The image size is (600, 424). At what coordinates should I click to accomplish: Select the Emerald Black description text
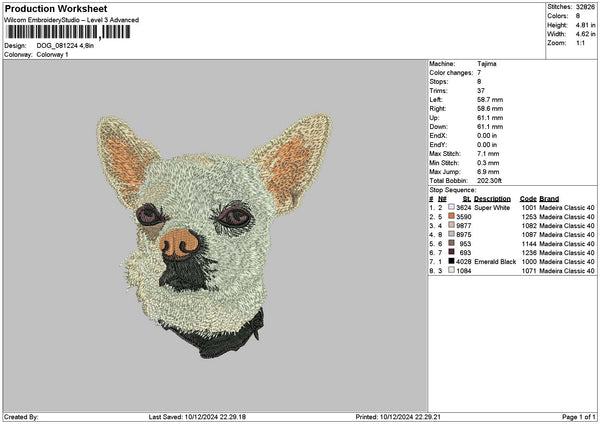495,261
